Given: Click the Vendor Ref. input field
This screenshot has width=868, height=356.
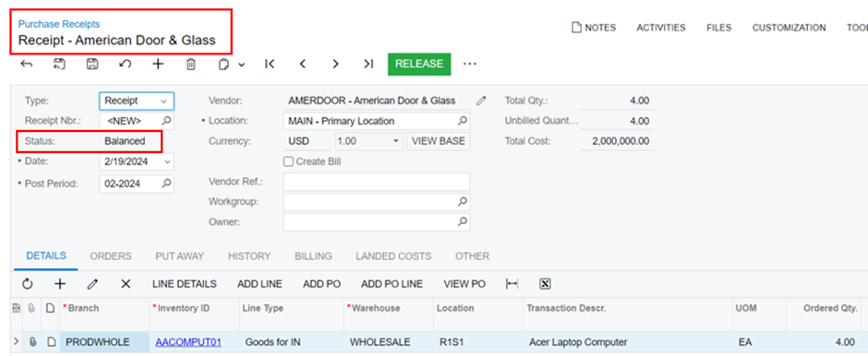Looking at the screenshot, I should point(377,182).
